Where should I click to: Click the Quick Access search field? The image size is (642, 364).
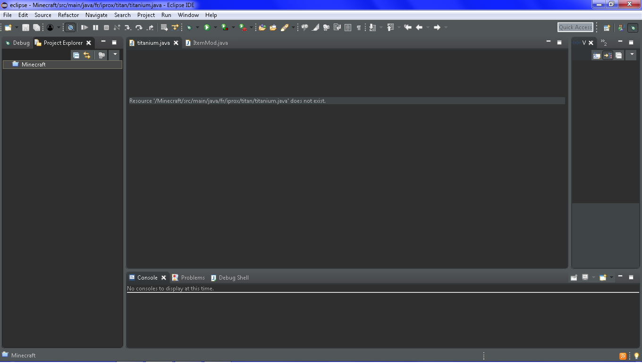575,27
